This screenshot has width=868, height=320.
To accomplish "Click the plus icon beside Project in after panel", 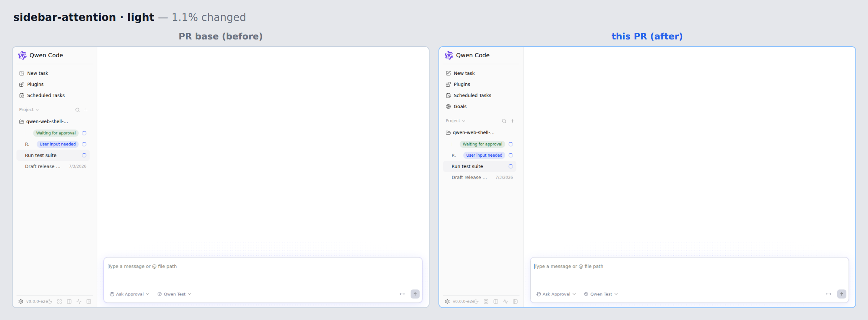I will coord(512,121).
